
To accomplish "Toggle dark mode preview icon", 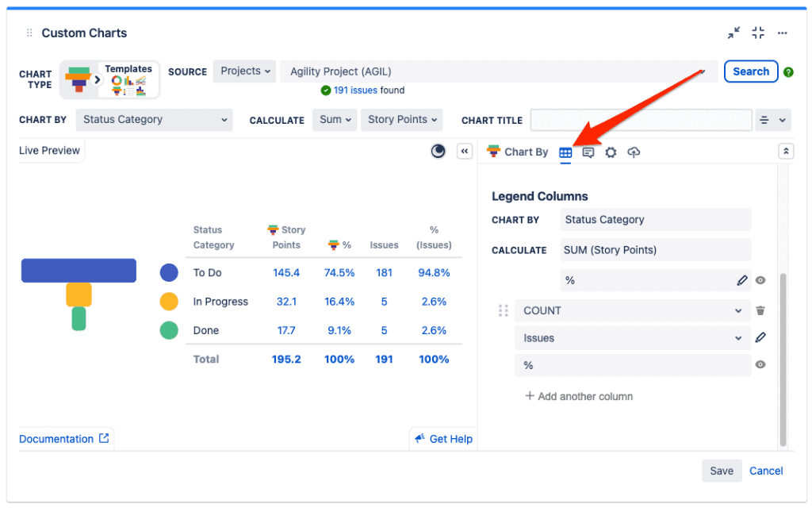I will [438, 152].
